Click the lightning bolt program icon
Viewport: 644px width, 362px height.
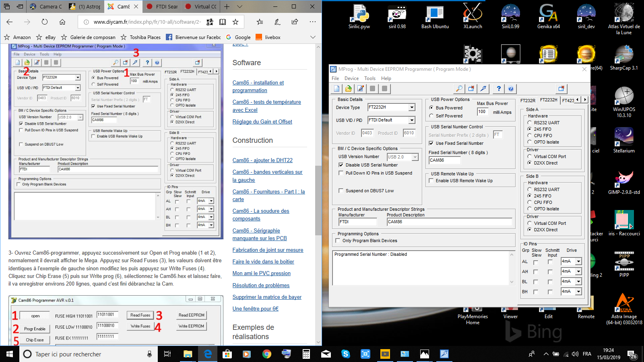tap(484, 89)
